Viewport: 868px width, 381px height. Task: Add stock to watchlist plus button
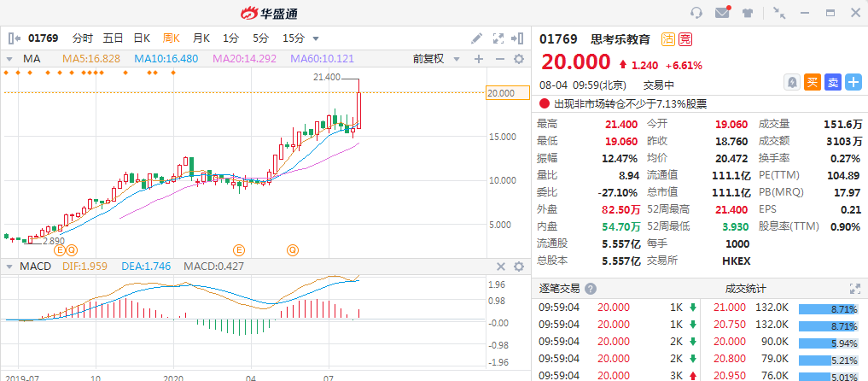coord(853,83)
